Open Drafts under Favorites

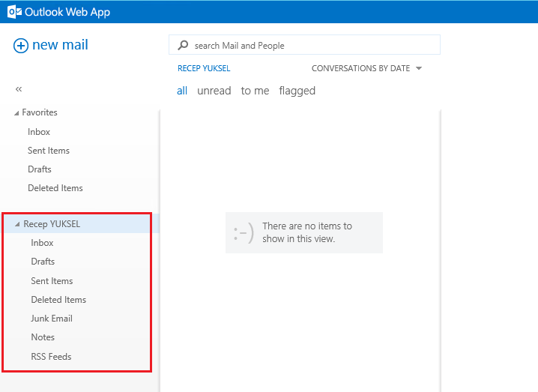tap(40, 169)
